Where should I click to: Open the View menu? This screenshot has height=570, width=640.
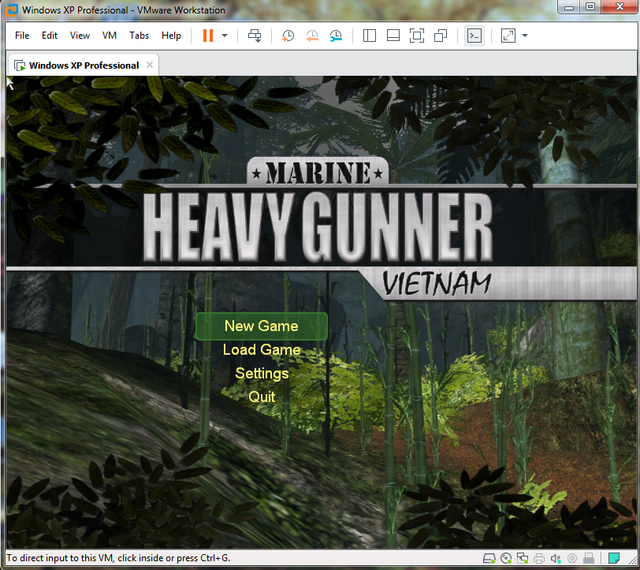(80, 36)
